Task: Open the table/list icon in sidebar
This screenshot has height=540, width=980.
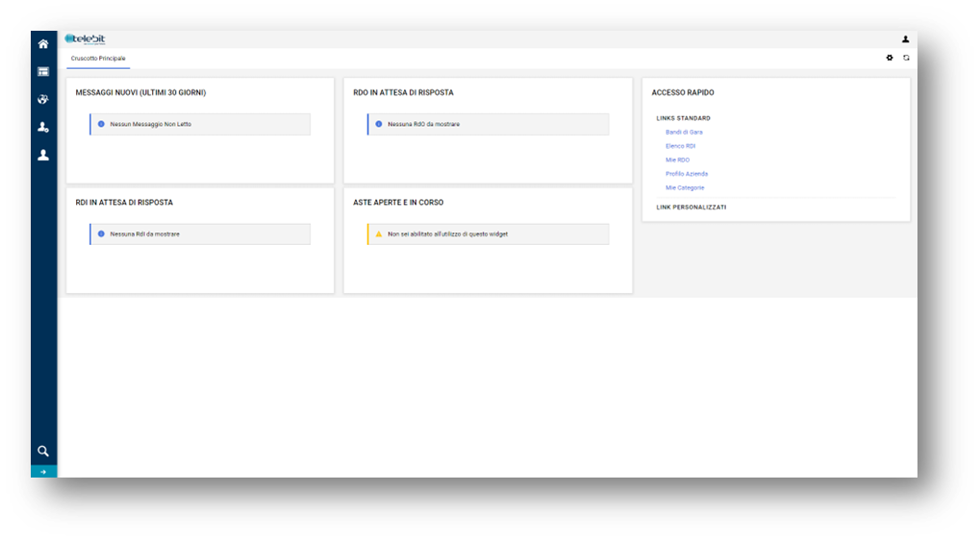Action: pyautogui.click(x=43, y=72)
